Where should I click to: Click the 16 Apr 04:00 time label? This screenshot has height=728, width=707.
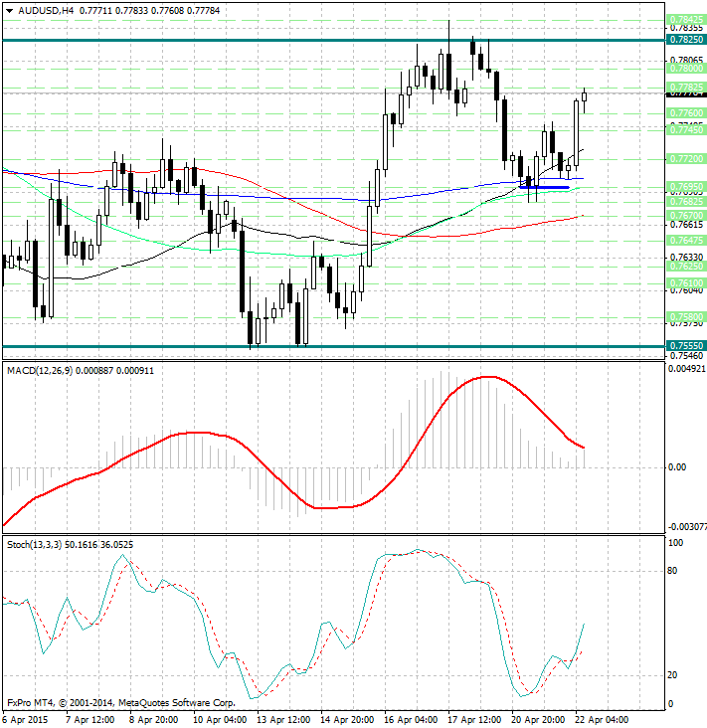(411, 720)
